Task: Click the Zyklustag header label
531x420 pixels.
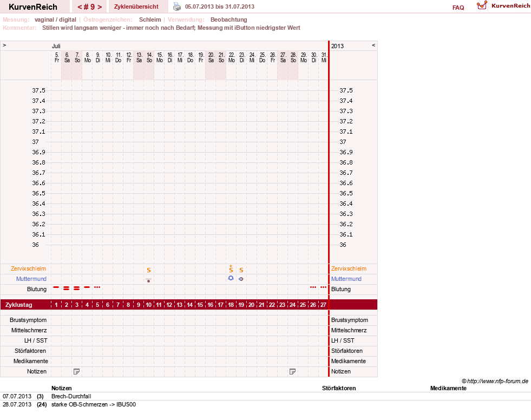Action: point(19,305)
